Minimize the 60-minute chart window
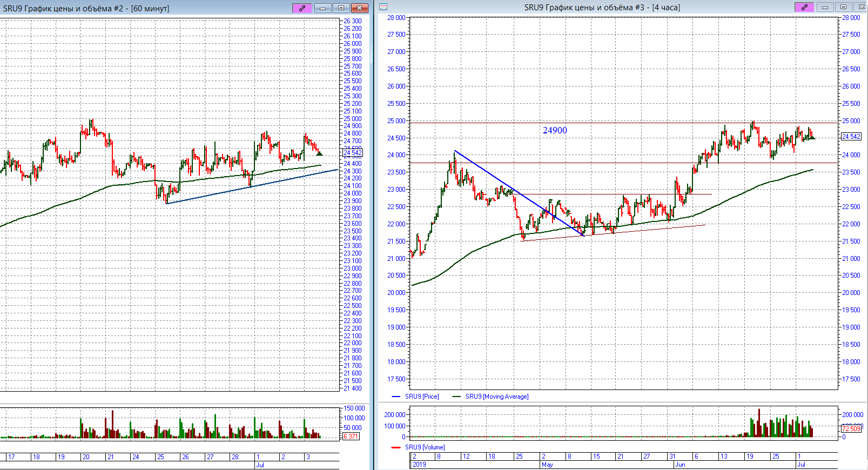This screenshot has width=868, height=470. [322, 8]
